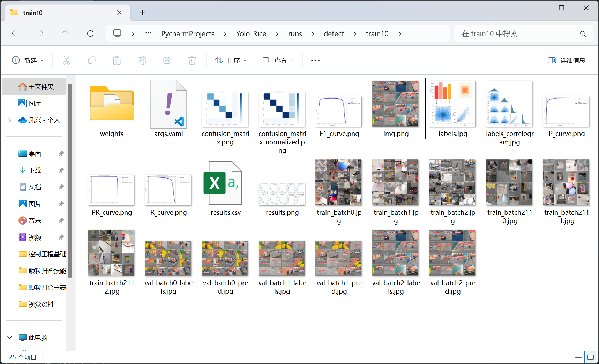This screenshot has height=364, width=599.
Task: Switch to large thumbnails view icon
Action: point(590,357)
